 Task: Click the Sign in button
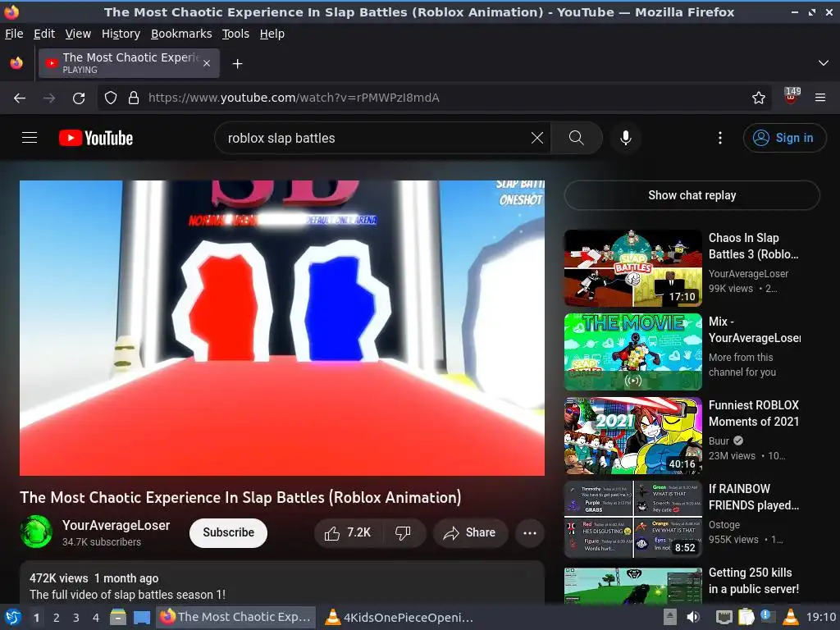(x=784, y=138)
